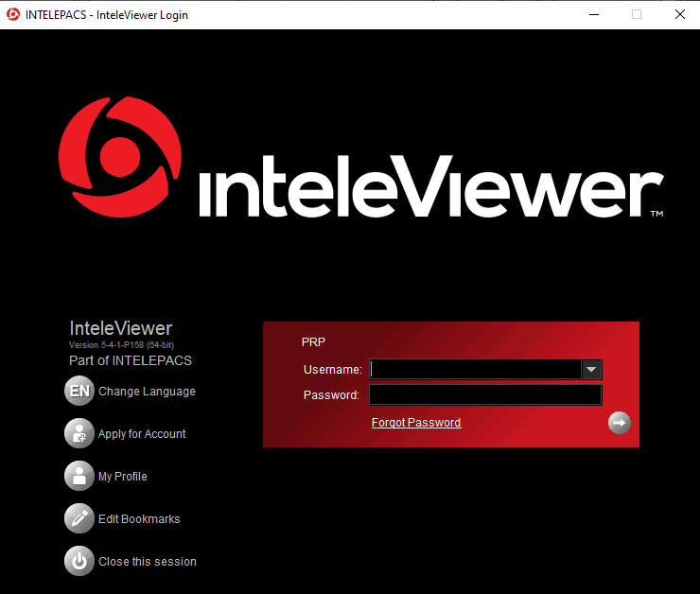Close the InteleViewer Login window
Viewport: 700px width, 594px height.
(x=680, y=15)
